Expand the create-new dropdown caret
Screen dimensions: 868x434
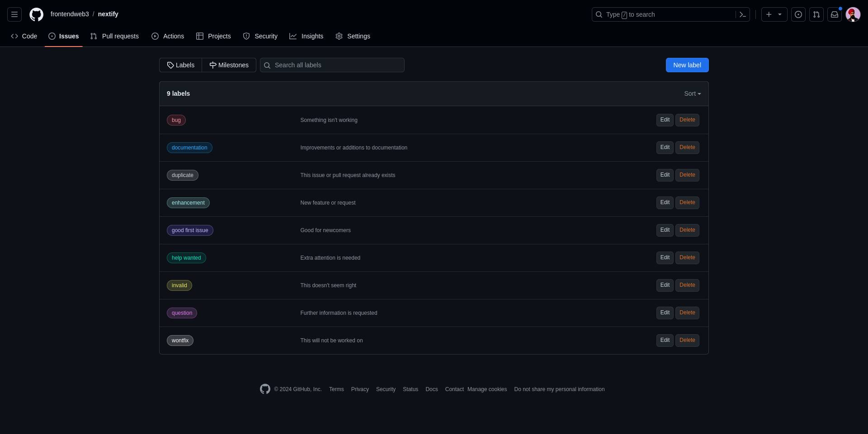tap(780, 14)
